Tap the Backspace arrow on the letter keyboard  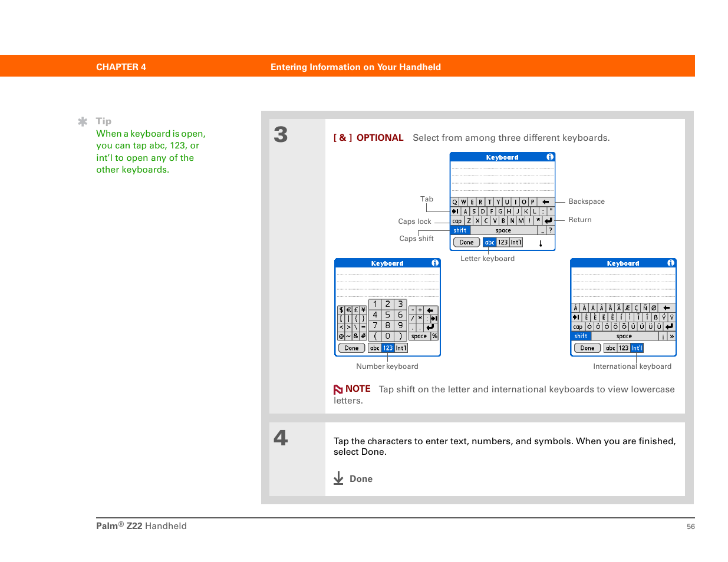546,202
